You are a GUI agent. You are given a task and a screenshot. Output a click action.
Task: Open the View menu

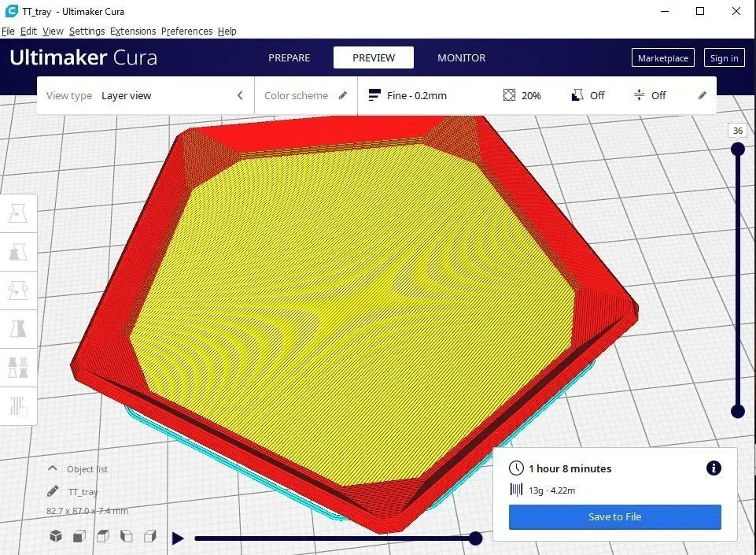[53, 31]
